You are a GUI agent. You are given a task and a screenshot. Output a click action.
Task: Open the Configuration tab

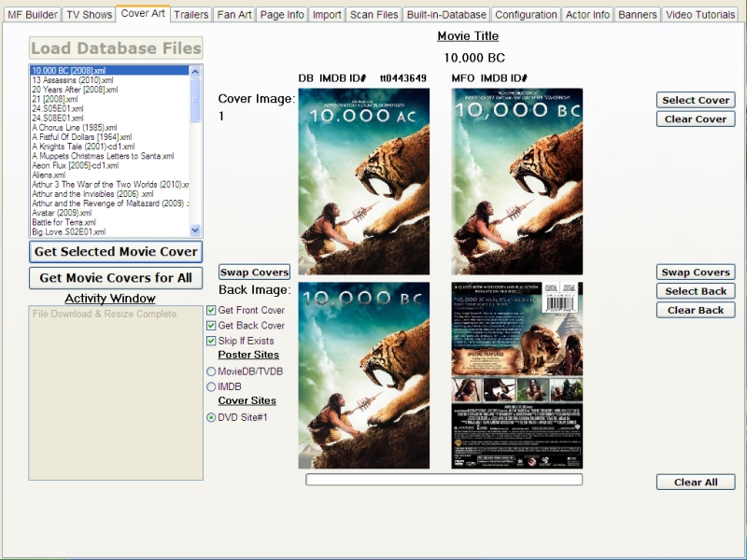click(526, 15)
